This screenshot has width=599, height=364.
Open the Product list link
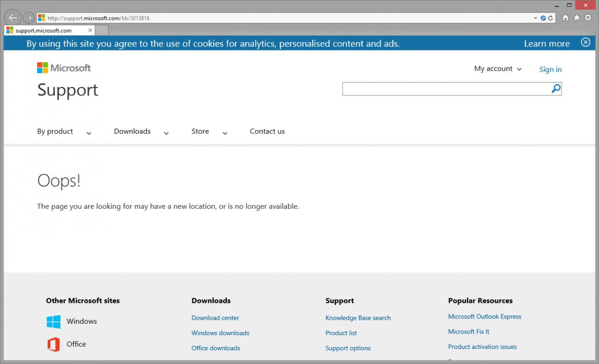coord(341,333)
